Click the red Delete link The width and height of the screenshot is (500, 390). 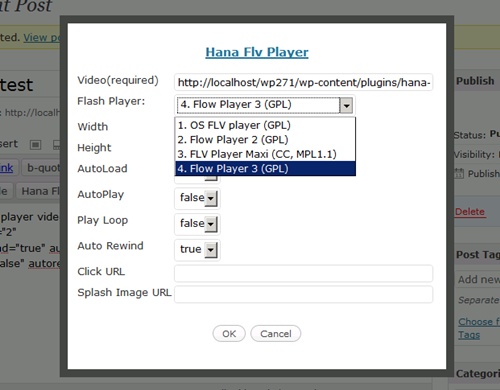[470, 212]
